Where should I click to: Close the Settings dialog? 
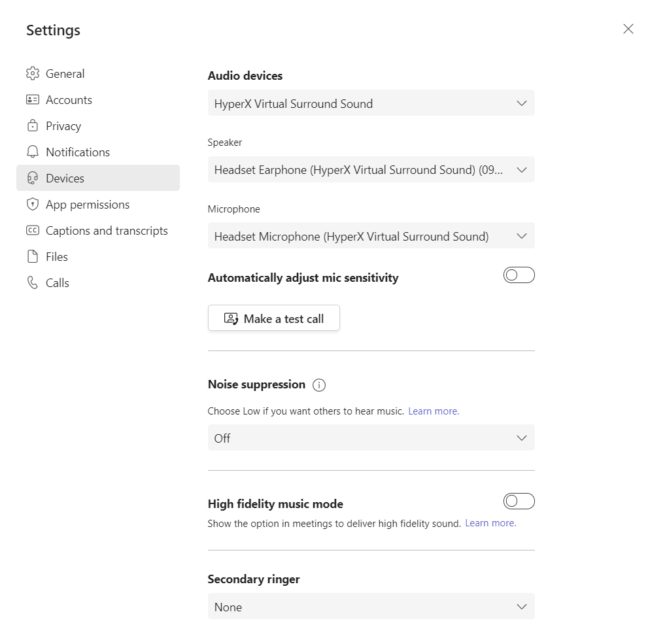(x=628, y=29)
